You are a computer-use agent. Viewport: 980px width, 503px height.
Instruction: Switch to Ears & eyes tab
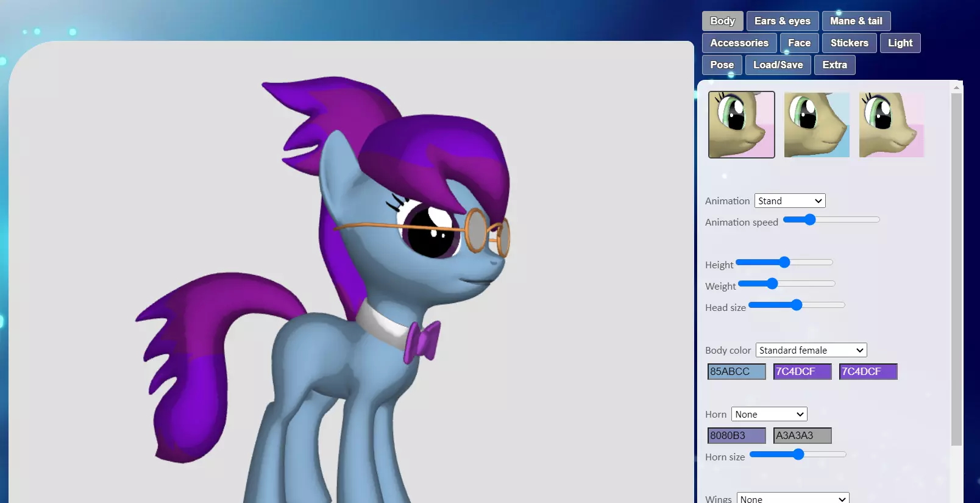[x=783, y=21]
